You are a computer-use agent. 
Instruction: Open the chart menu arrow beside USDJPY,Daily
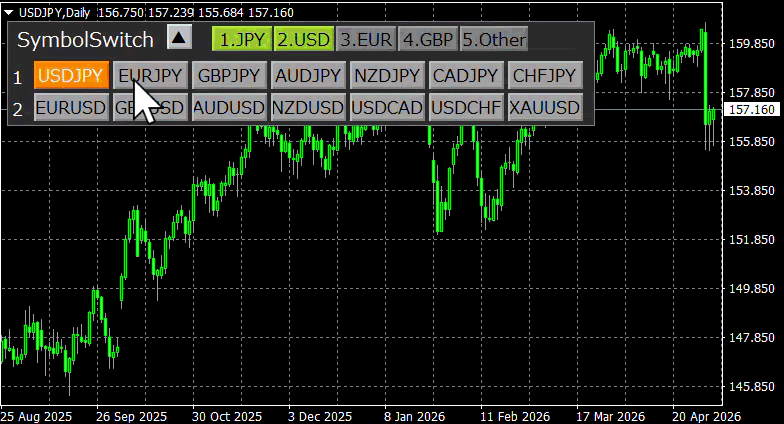(x=8, y=12)
